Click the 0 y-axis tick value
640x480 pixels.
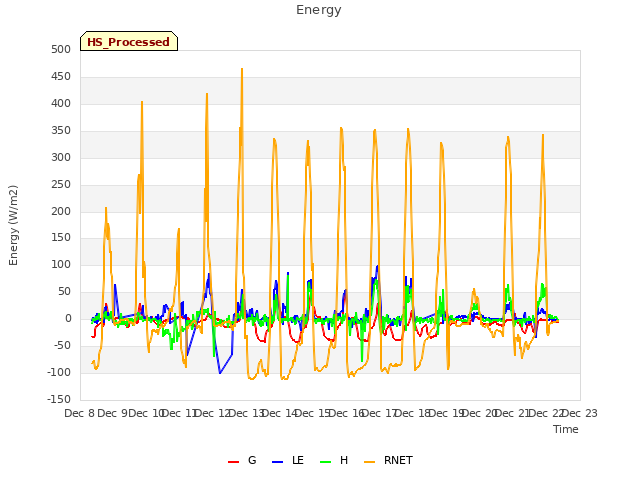[x=68, y=319]
